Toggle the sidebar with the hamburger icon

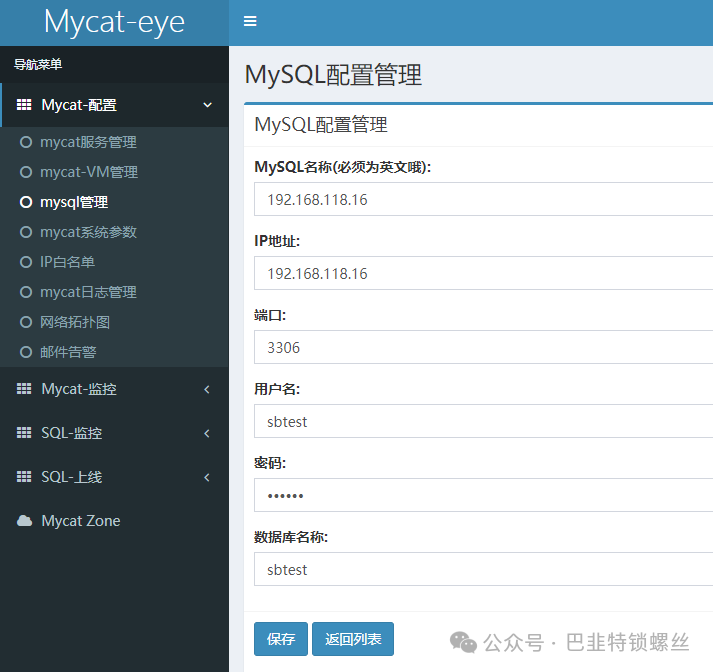coord(250,21)
